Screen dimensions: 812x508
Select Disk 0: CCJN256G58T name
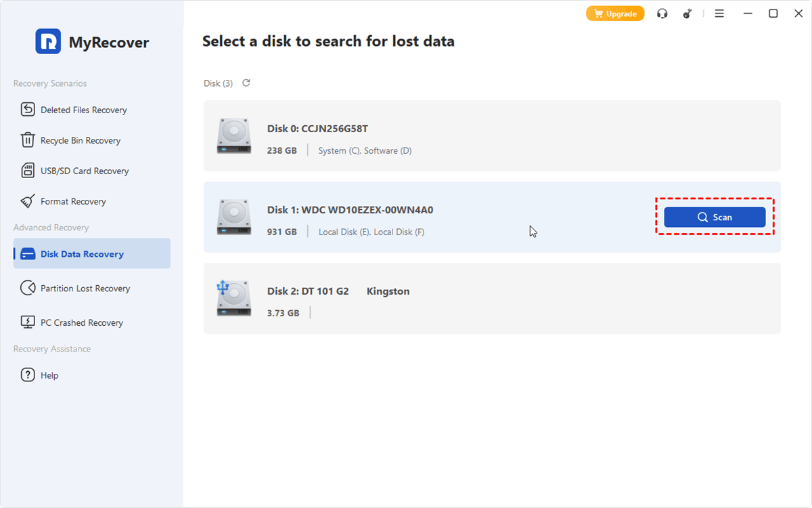coord(317,129)
